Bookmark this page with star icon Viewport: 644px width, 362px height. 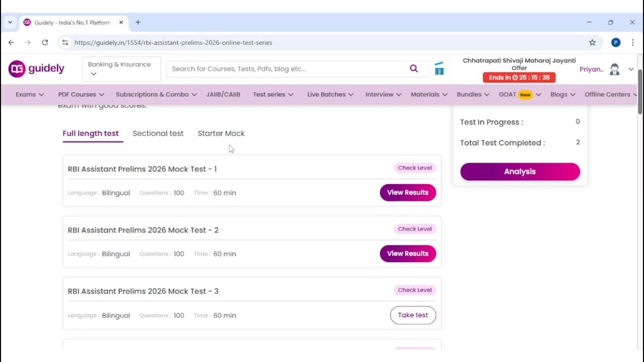pos(592,43)
